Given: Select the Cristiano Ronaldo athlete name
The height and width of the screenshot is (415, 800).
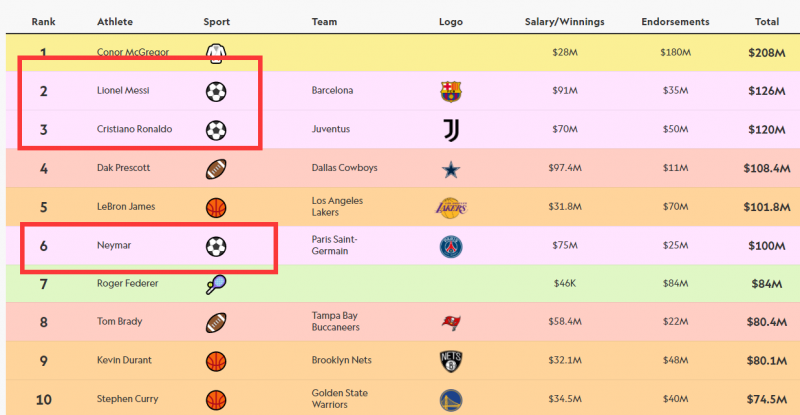Looking at the screenshot, I should pyautogui.click(x=134, y=130).
